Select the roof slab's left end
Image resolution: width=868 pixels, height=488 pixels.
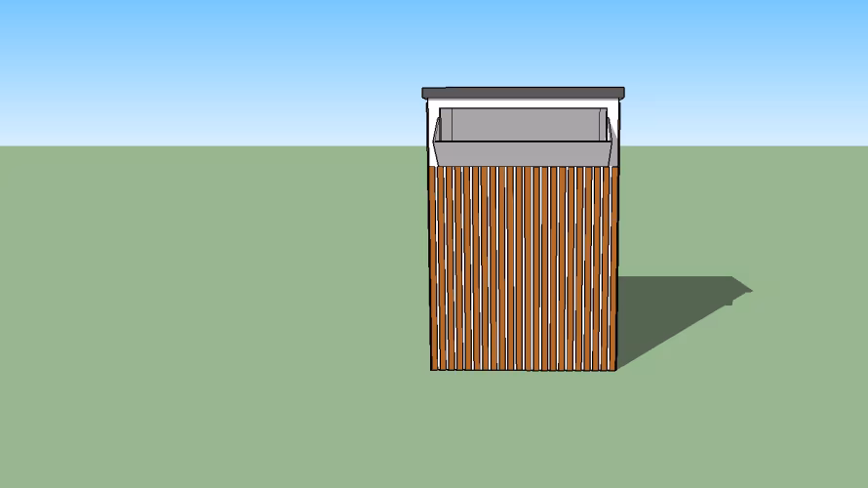click(x=426, y=94)
